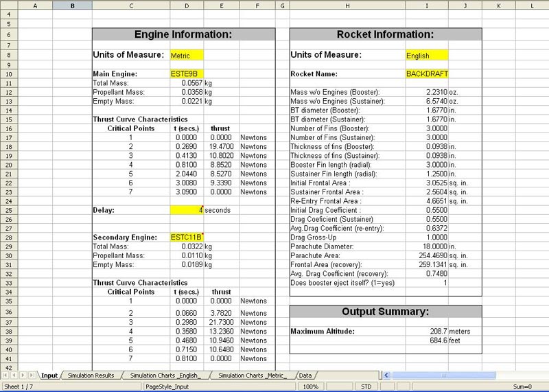The height and width of the screenshot is (392, 549).
Task: Click column B header
Action: pos(71,5)
